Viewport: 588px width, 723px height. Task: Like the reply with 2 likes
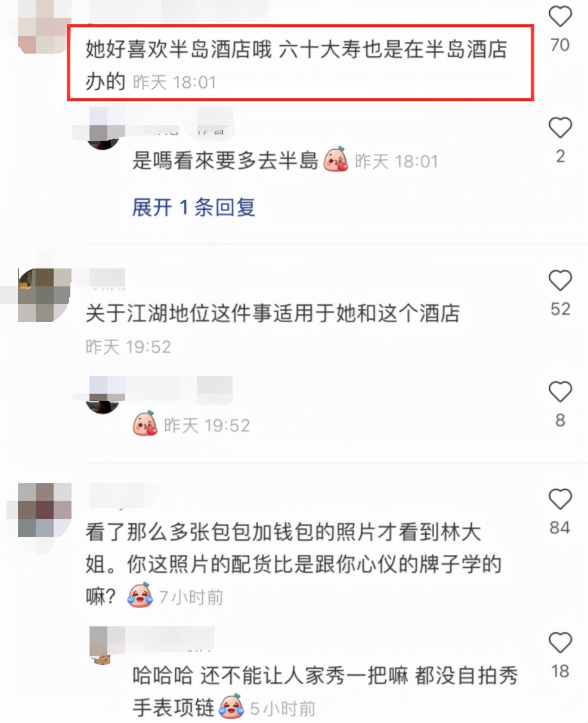pyautogui.click(x=560, y=128)
